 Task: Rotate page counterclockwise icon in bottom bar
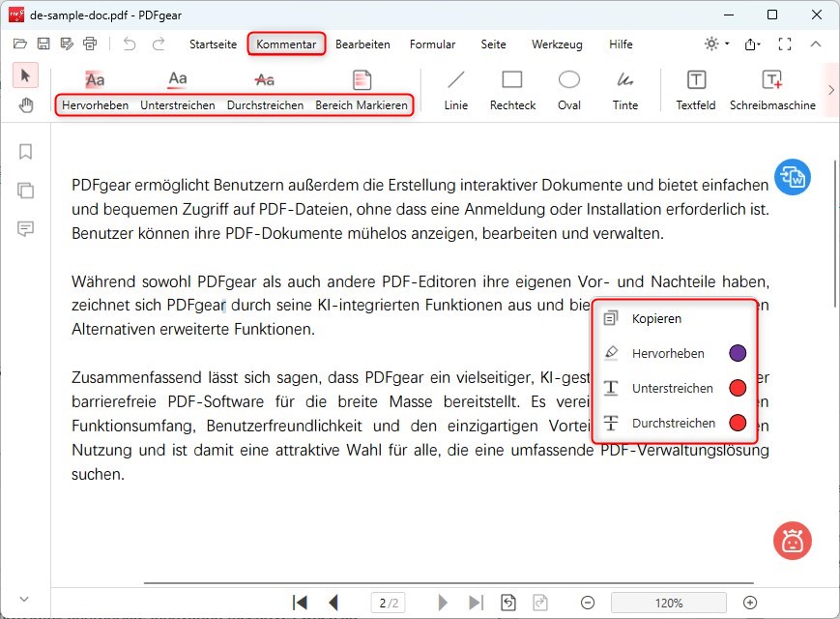[508, 603]
